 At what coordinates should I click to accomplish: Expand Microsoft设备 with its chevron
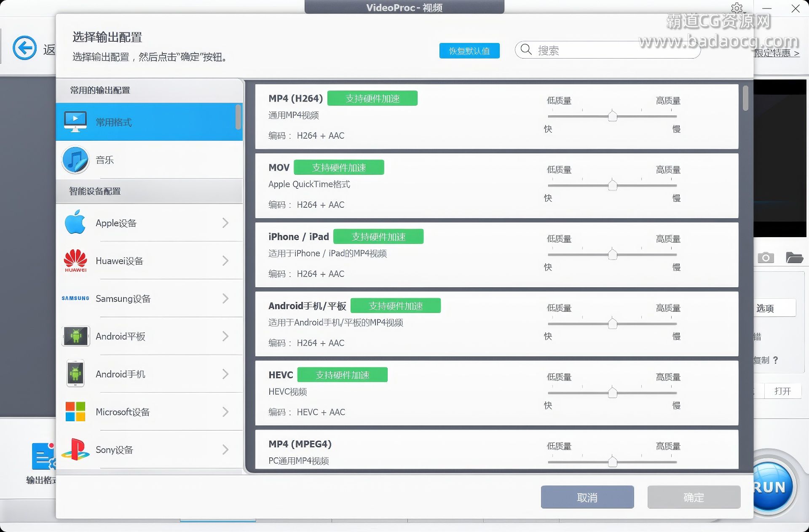[225, 412]
